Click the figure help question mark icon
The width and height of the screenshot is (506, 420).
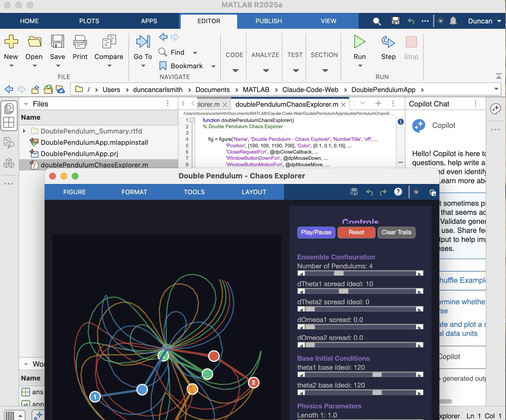398,192
